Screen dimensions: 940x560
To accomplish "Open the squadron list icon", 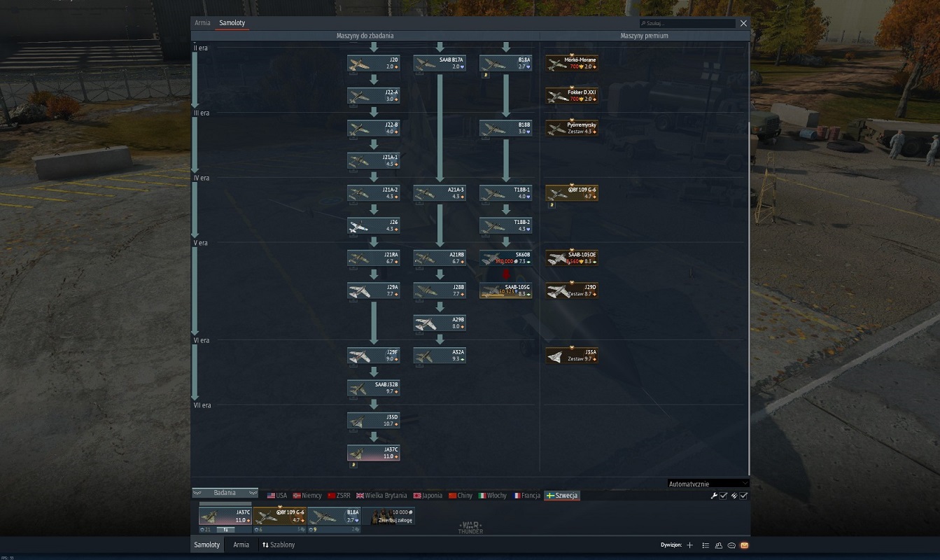I will point(706,545).
